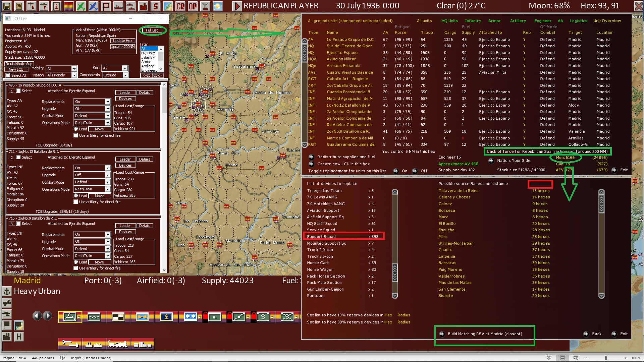Open the Sort AV dropdown
Viewport: 644px width, 362px height.
pos(114,68)
